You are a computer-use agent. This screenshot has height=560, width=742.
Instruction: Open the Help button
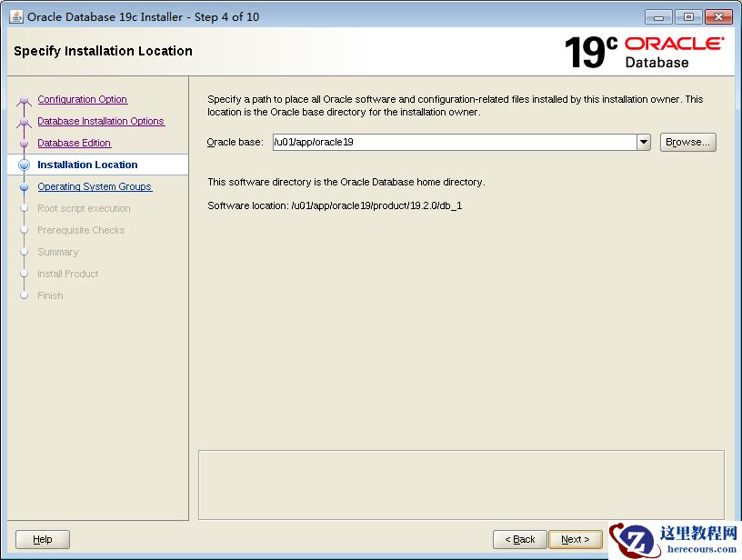[43, 539]
